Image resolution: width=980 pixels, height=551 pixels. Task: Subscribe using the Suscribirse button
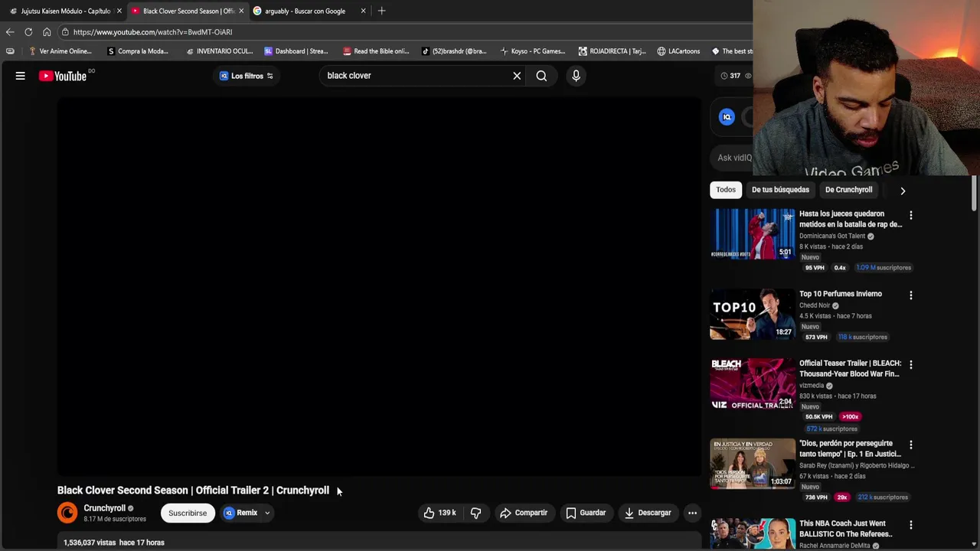tap(188, 513)
